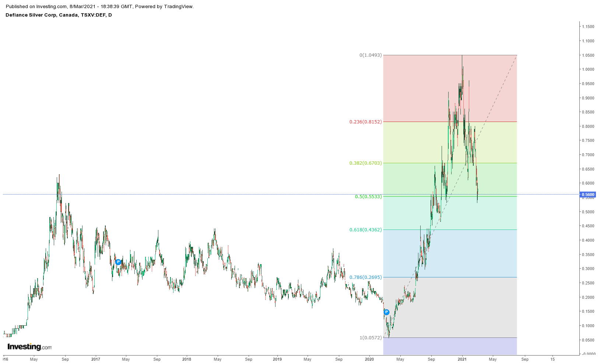Click the 2021 label on the time axis

(462, 359)
